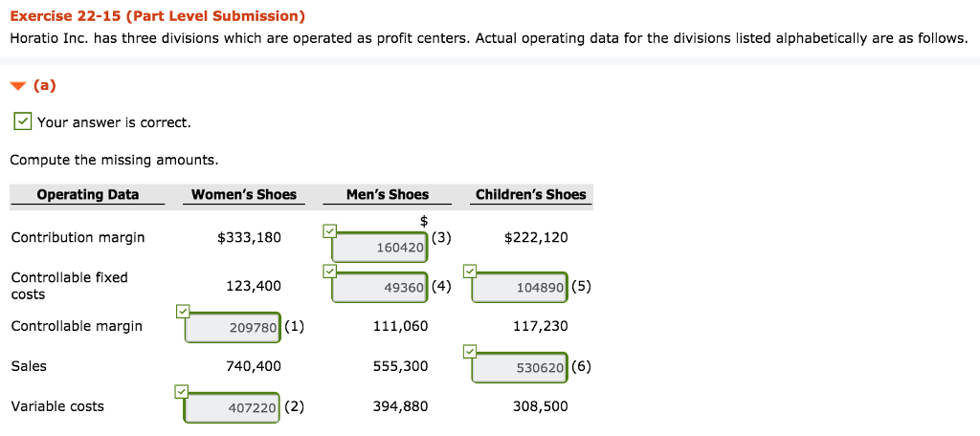
Task: Click the (a) part label
Action: [x=44, y=85]
